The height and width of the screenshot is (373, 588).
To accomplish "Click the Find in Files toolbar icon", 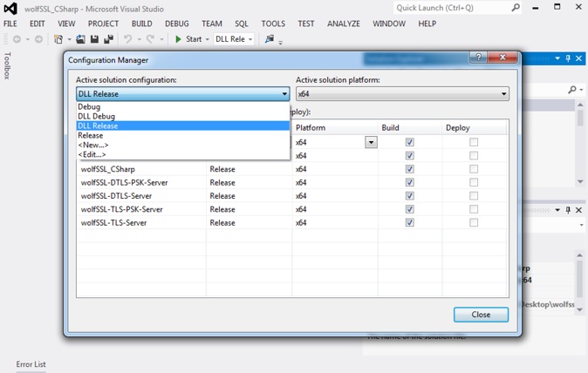I will (x=270, y=39).
